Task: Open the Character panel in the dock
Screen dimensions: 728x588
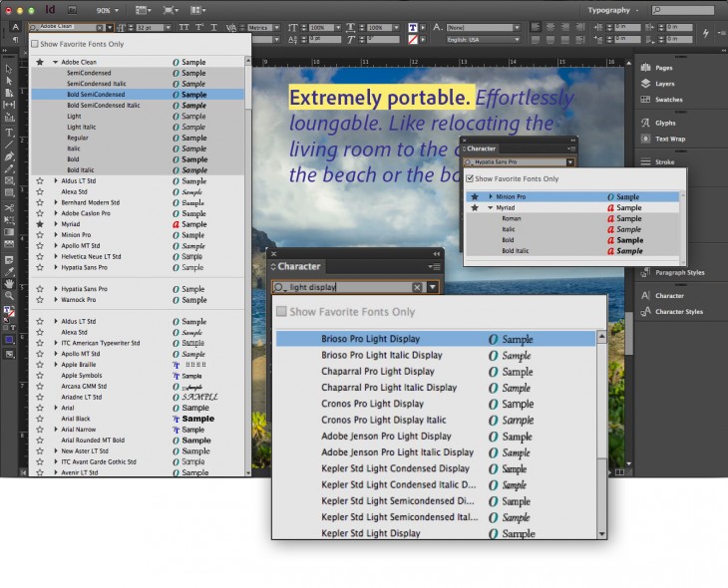Action: [x=663, y=296]
